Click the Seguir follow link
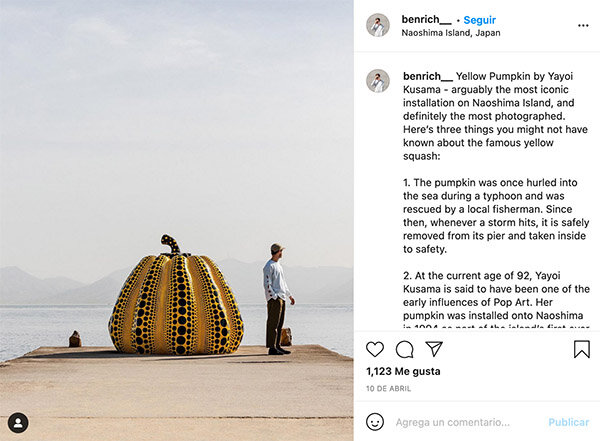The width and height of the screenshot is (600, 441). click(479, 20)
